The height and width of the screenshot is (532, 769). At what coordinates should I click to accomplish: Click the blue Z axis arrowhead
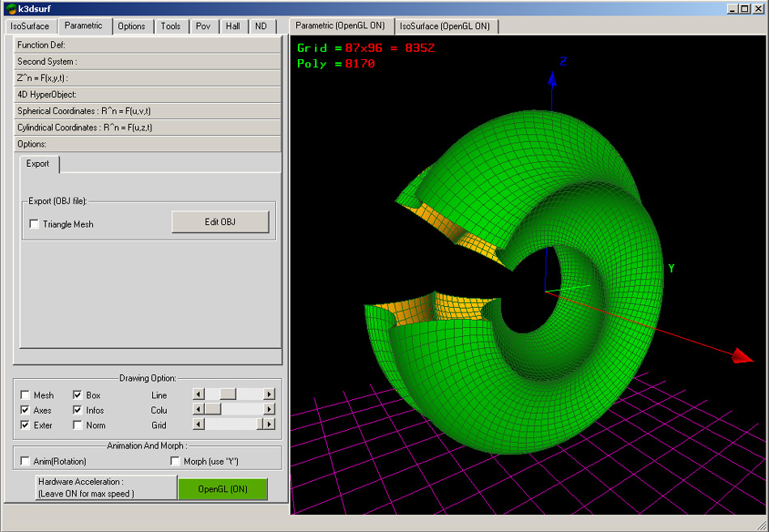552,79
